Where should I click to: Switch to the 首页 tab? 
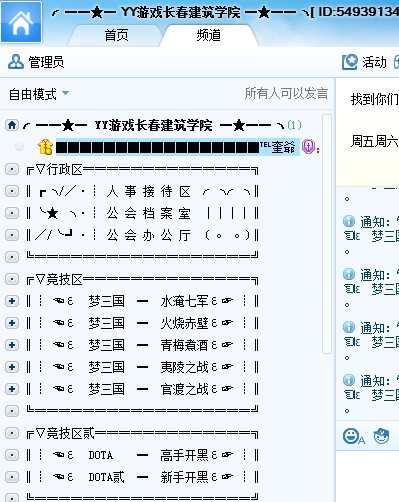click(116, 35)
